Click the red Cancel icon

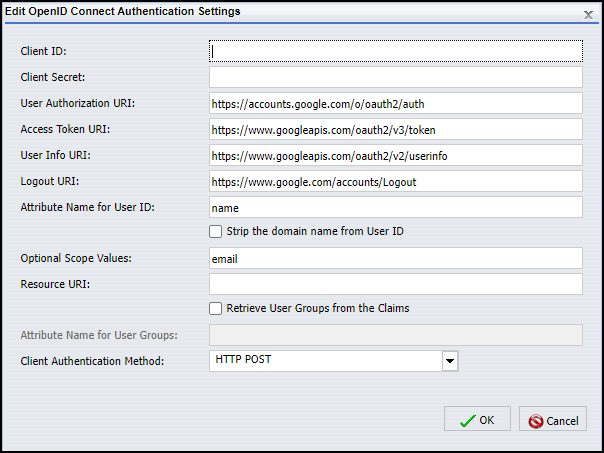click(536, 421)
